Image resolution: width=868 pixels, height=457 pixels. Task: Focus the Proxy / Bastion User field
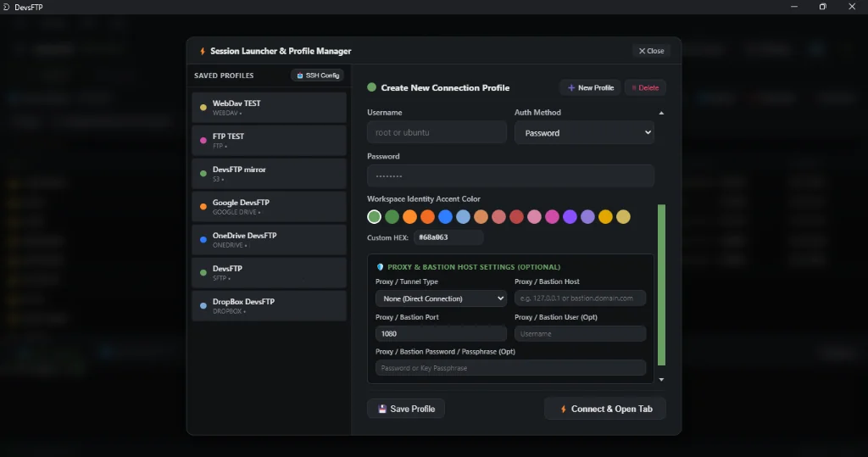pyautogui.click(x=580, y=333)
